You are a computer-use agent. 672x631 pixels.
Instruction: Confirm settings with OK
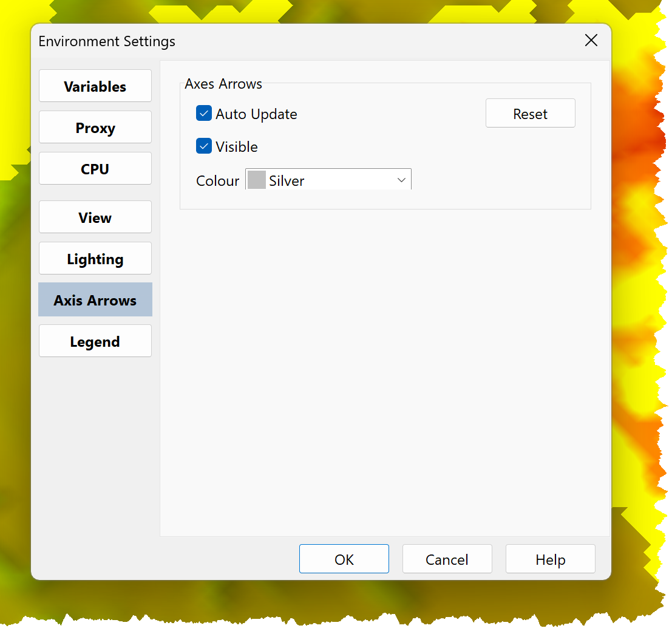click(344, 559)
